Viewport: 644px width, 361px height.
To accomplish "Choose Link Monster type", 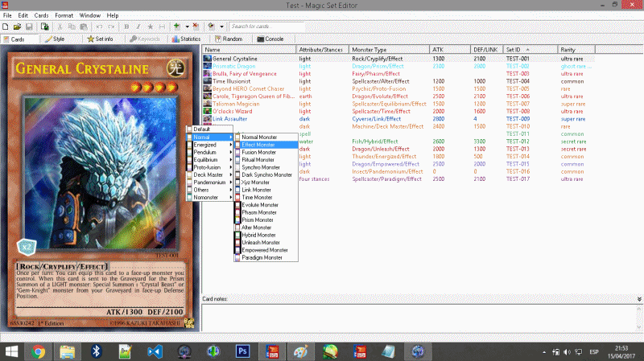I will 266,190.
